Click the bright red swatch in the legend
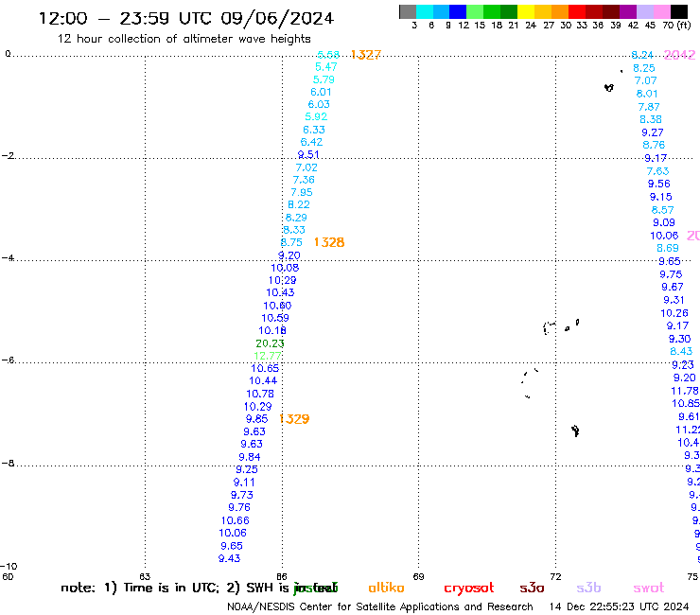The width and height of the screenshot is (700, 615). coord(577,11)
